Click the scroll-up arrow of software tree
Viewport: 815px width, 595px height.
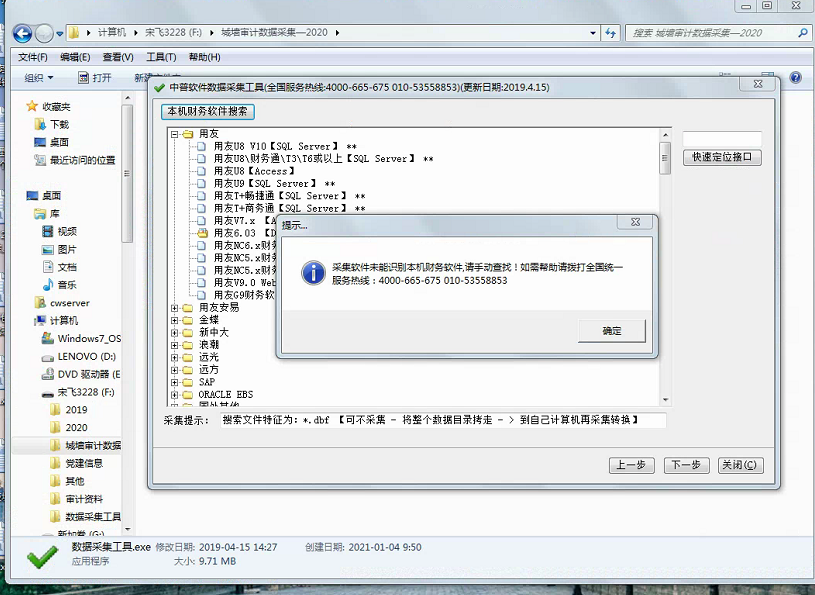tap(665, 135)
